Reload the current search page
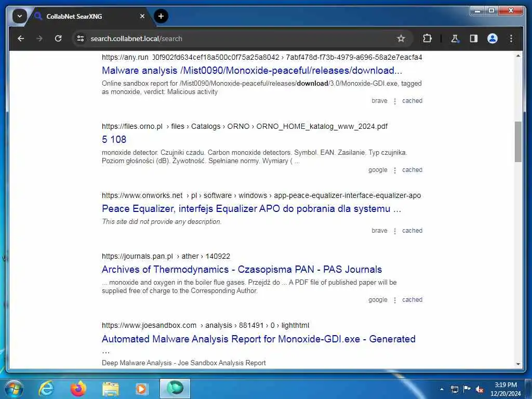Viewport: 532px width, 399px height. 58,38
